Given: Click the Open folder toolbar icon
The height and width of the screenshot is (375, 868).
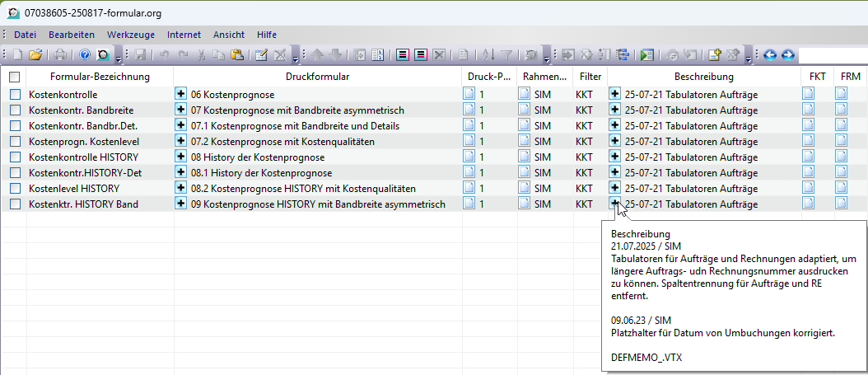Looking at the screenshot, I should point(35,55).
